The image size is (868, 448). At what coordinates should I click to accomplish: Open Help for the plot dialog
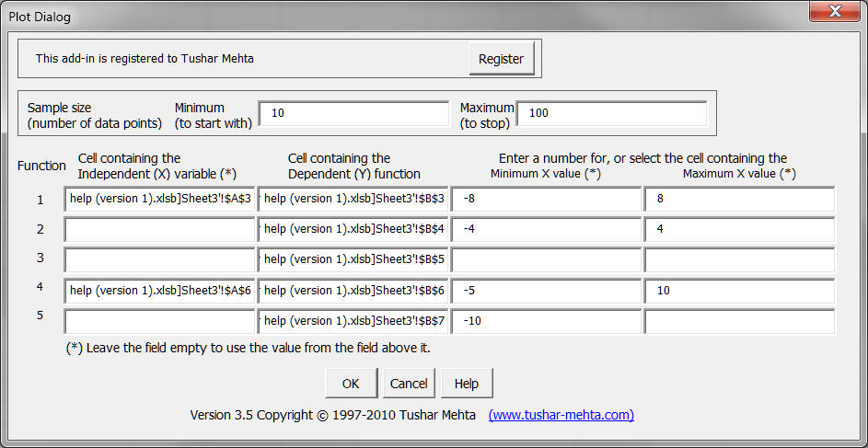(466, 384)
